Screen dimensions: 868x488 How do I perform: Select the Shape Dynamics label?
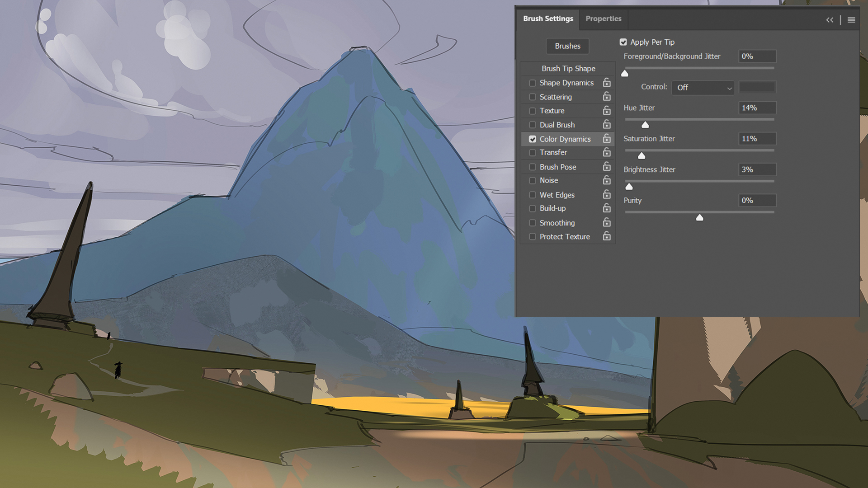[566, 83]
